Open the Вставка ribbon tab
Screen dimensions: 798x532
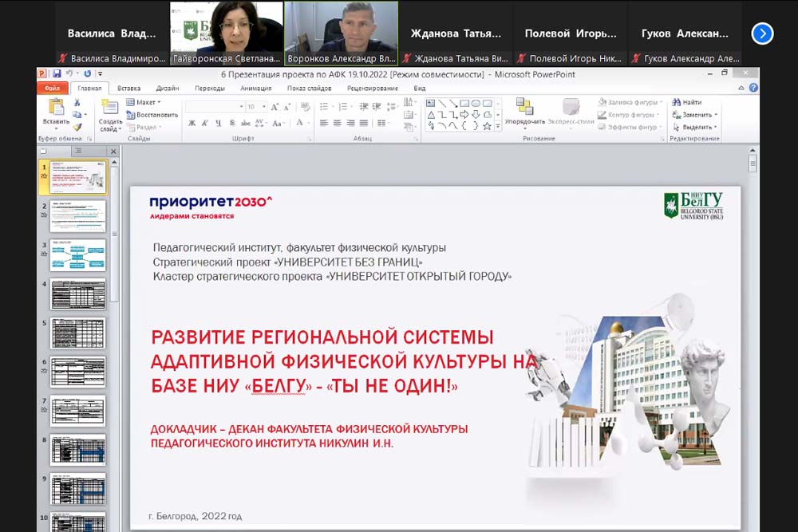128,89
